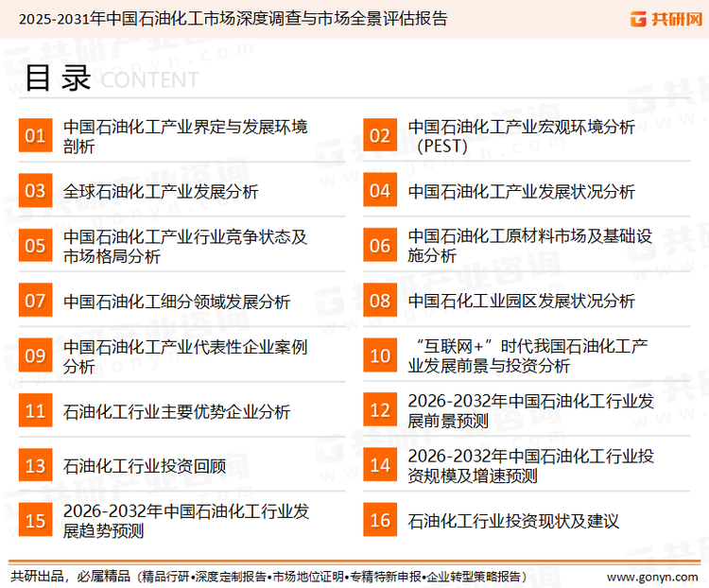Open chapter 中国石油化工产业行业竞争状态及市场格局分析

tap(185, 246)
